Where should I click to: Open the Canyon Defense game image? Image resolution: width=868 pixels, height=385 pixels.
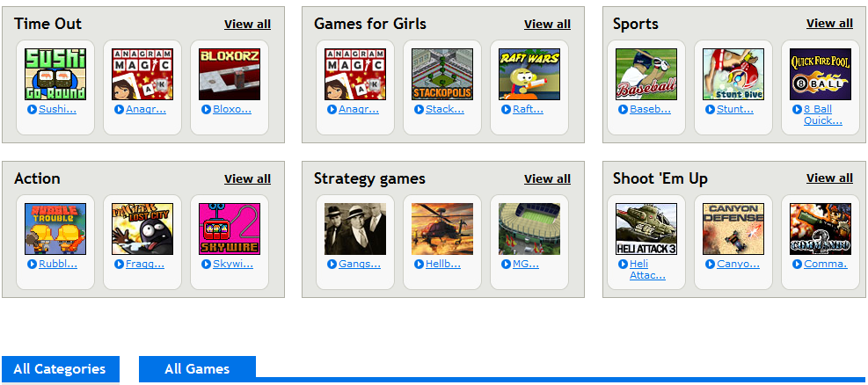tap(733, 229)
